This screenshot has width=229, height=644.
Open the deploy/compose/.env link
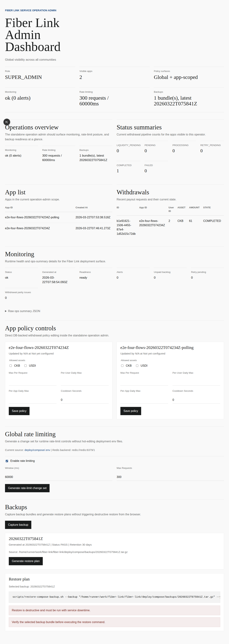(x=37, y=450)
